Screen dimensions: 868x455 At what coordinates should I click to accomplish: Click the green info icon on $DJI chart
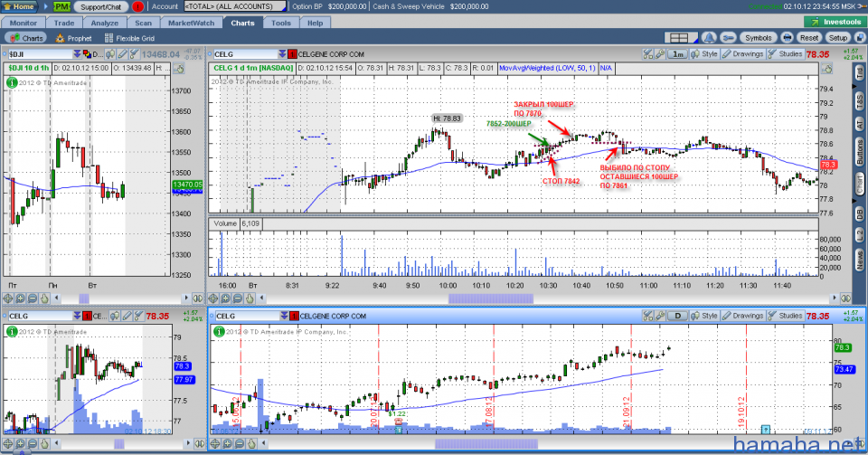(x=12, y=82)
